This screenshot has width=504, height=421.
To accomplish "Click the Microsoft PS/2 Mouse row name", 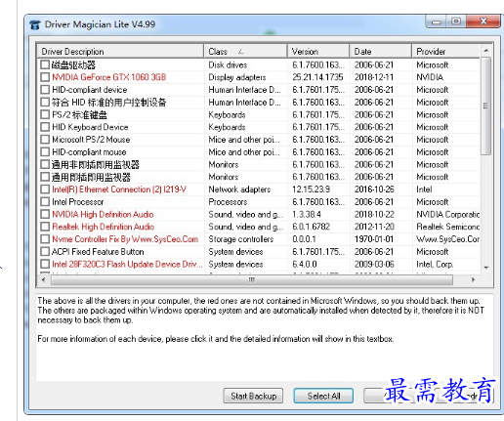I will [x=91, y=140].
